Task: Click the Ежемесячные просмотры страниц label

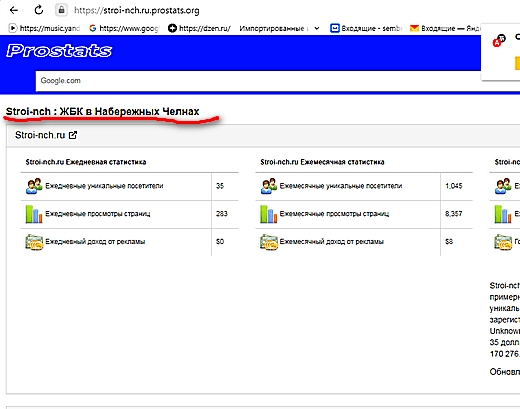Action: 334,214
